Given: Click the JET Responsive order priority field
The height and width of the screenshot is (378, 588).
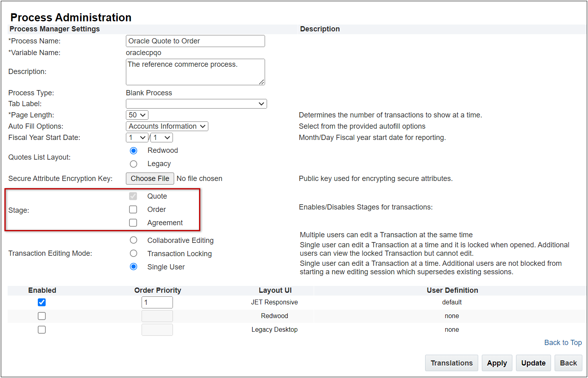Looking at the screenshot, I should tap(157, 302).
